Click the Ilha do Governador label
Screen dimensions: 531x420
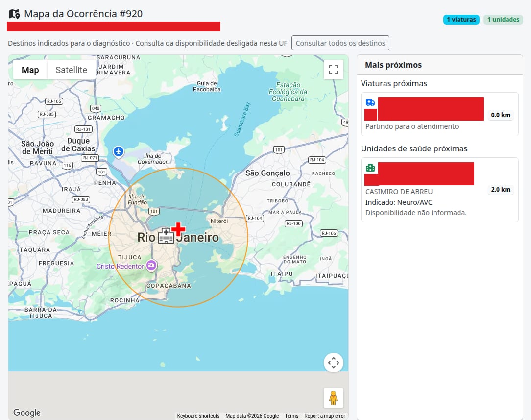[x=152, y=159]
